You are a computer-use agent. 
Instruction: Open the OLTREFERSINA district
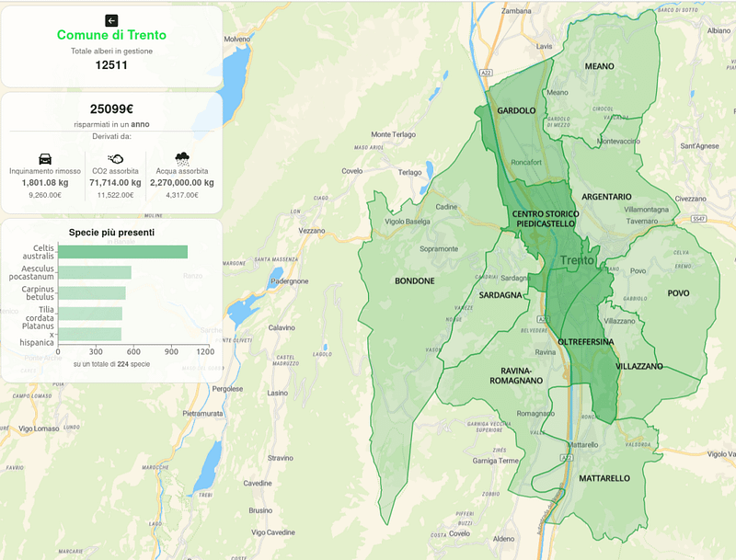click(586, 342)
